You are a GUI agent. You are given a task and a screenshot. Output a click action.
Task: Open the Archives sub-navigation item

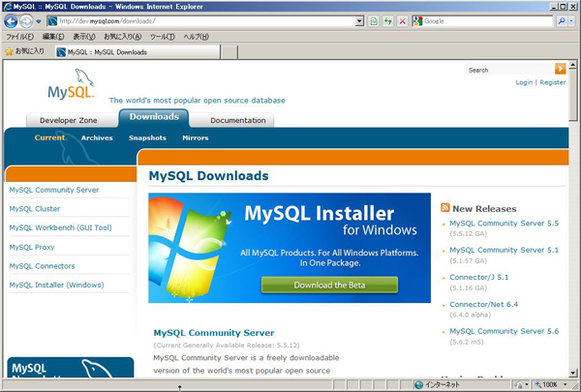(x=97, y=137)
